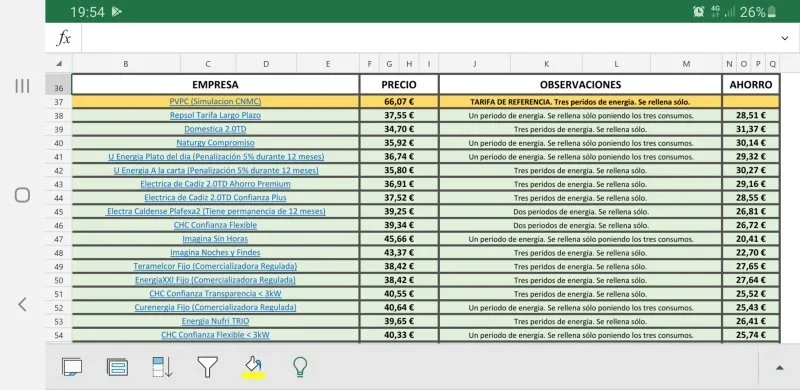The width and height of the screenshot is (800, 390).
Task: Select price cell 37,55 €
Action: click(x=399, y=115)
